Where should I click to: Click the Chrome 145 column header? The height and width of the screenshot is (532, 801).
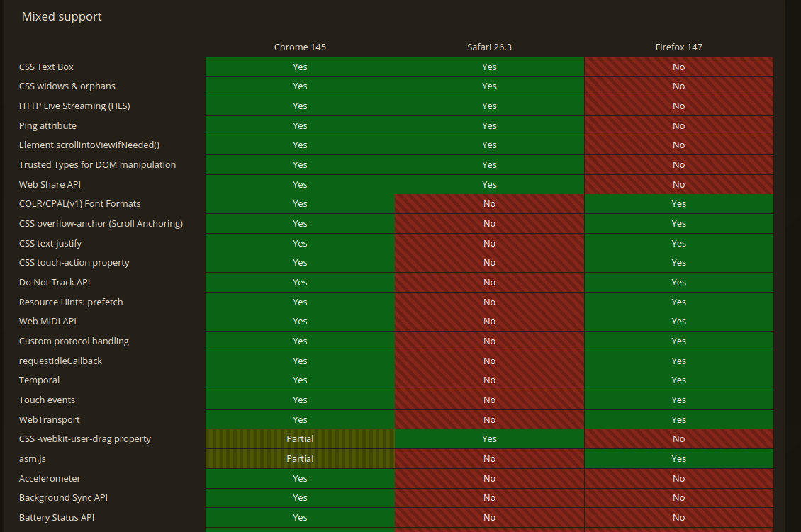coord(300,47)
